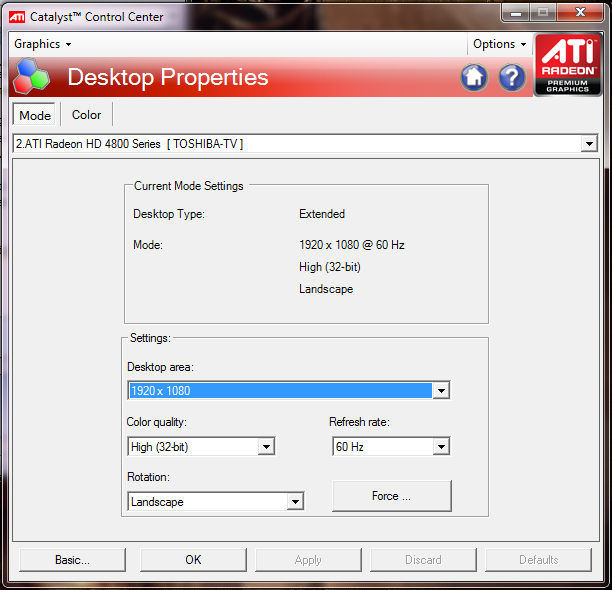The height and width of the screenshot is (590, 612).
Task: Click the 'Landscape' current mode text
Action: [x=326, y=289]
